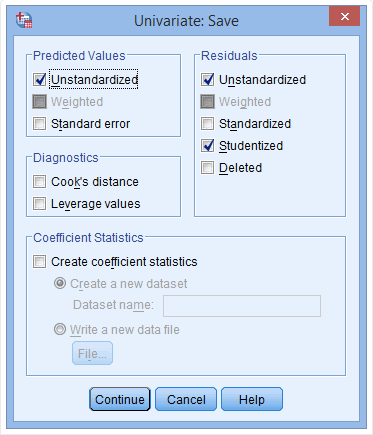This screenshot has width=373, height=435.
Task: Uncheck Unstandardized under Predicted Values
Action: coord(40,79)
